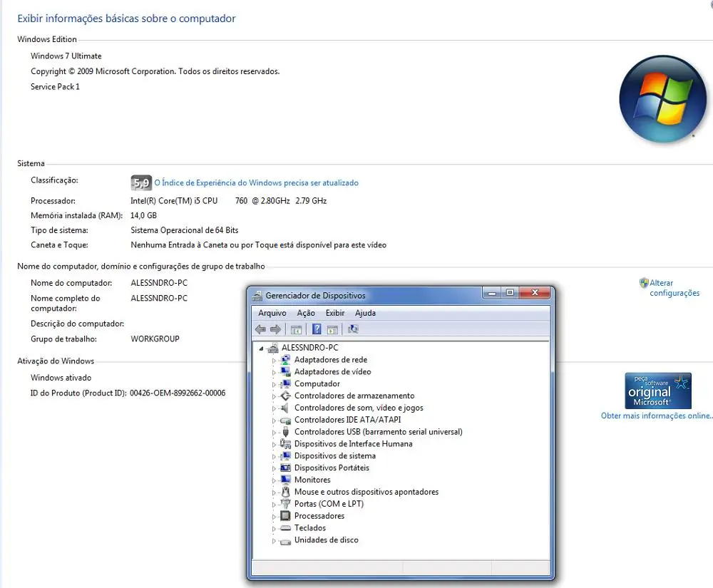Click the Dispositivos de Interface Humana icon
Image resolution: width=713 pixels, height=588 pixels.
pos(285,444)
